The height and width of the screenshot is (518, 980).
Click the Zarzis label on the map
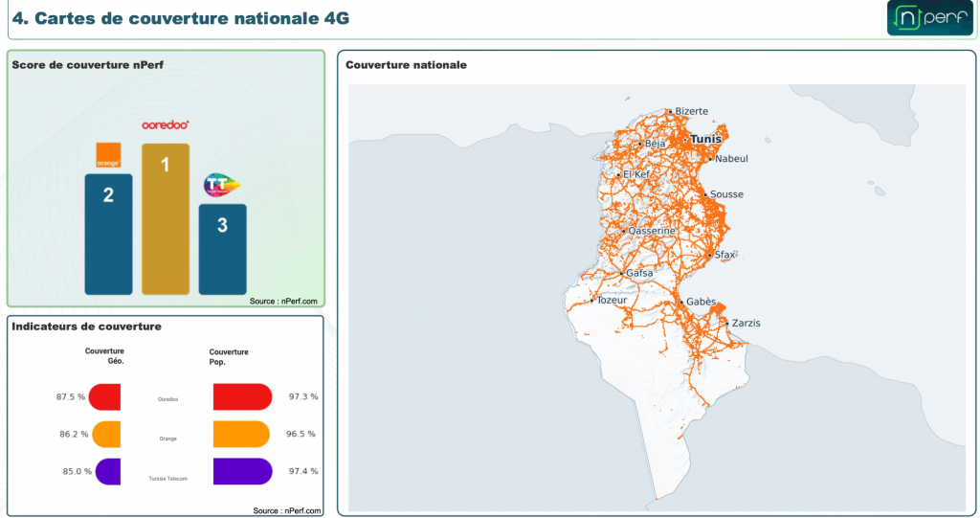click(x=746, y=323)
